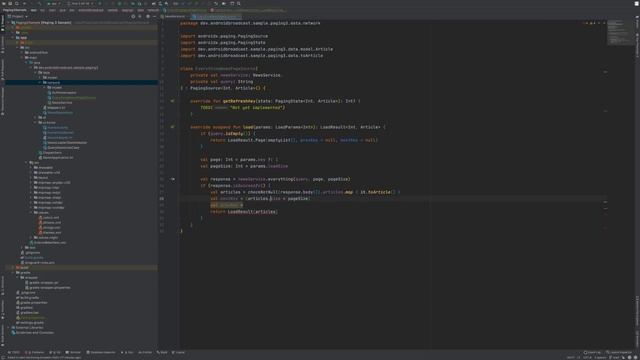
Task: Select Mappers.kt in the project tree
Action: 54,108
